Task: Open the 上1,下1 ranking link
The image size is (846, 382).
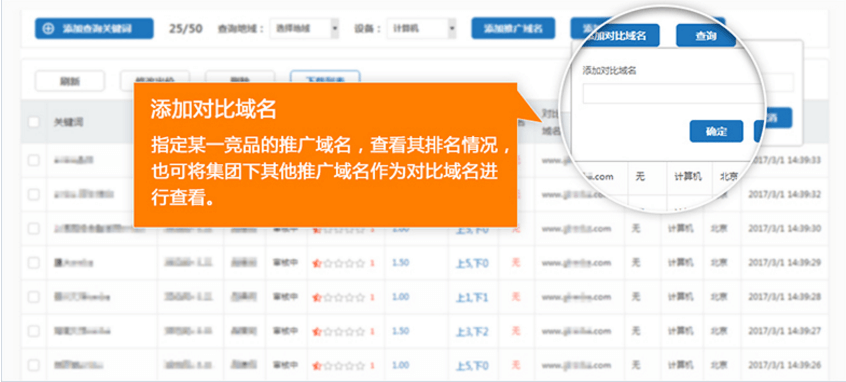Action: pyautogui.click(x=472, y=297)
